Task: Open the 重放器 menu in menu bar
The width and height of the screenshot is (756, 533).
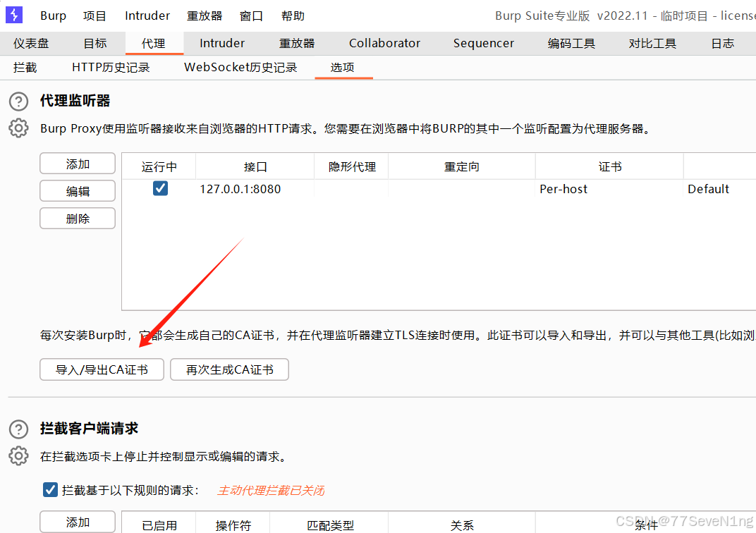Action: [x=205, y=16]
